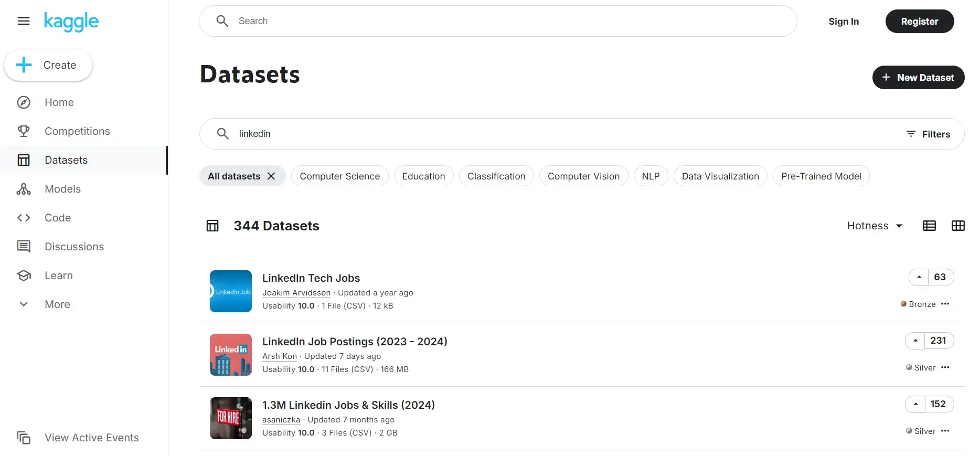This screenshot has height=456, width=980.
Task: Select the Classification tag chip
Action: pos(496,176)
